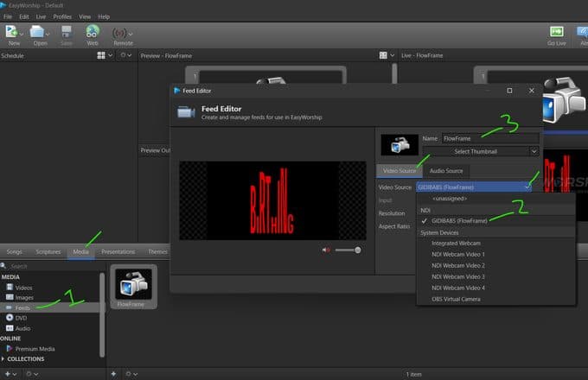Image resolution: width=588 pixels, height=380 pixels.
Task: Click the Remote broadcast icon
Action: pos(119,34)
